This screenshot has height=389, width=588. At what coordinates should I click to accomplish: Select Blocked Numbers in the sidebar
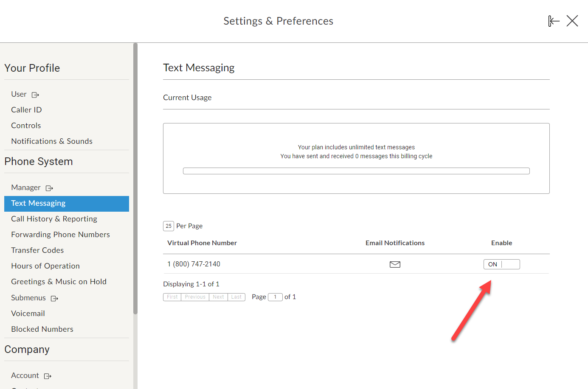(42, 329)
